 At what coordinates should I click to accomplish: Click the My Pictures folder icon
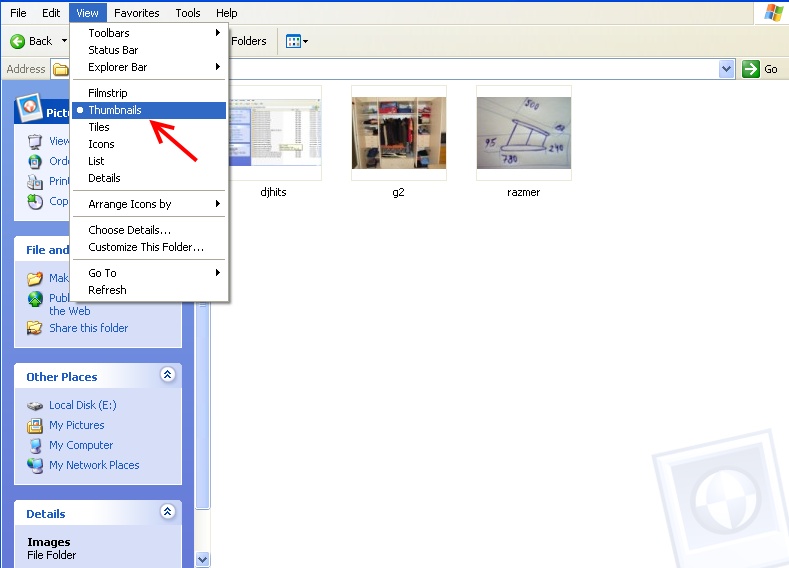[x=35, y=425]
